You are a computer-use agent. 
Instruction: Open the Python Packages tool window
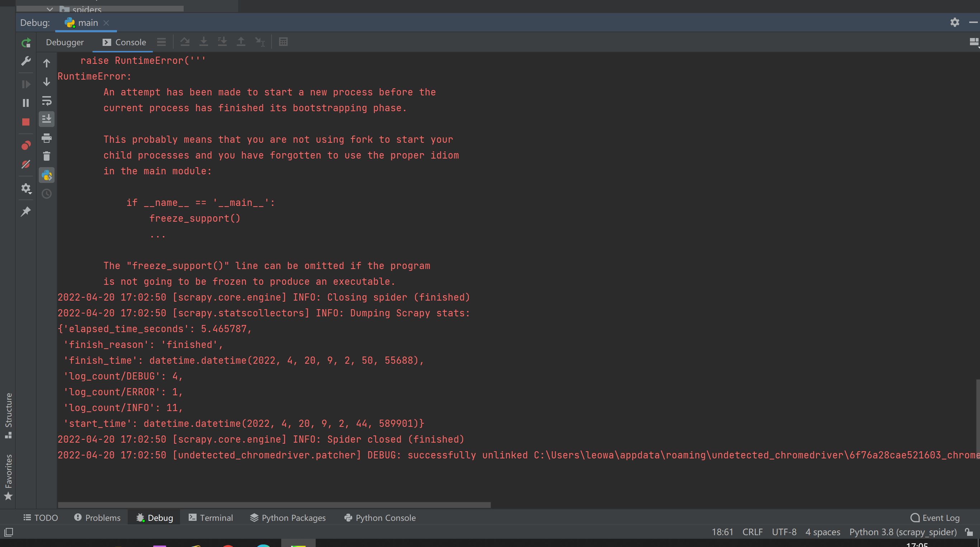pyautogui.click(x=288, y=518)
